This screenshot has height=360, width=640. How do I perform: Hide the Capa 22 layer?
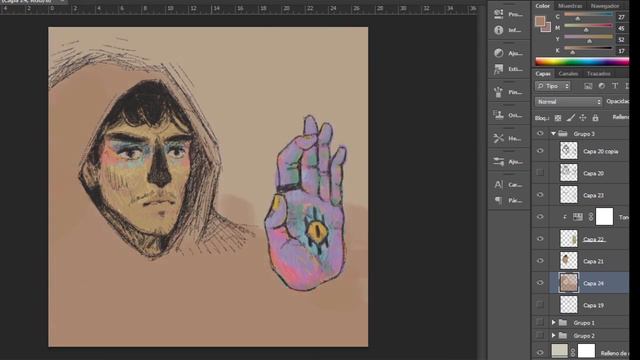click(540, 239)
